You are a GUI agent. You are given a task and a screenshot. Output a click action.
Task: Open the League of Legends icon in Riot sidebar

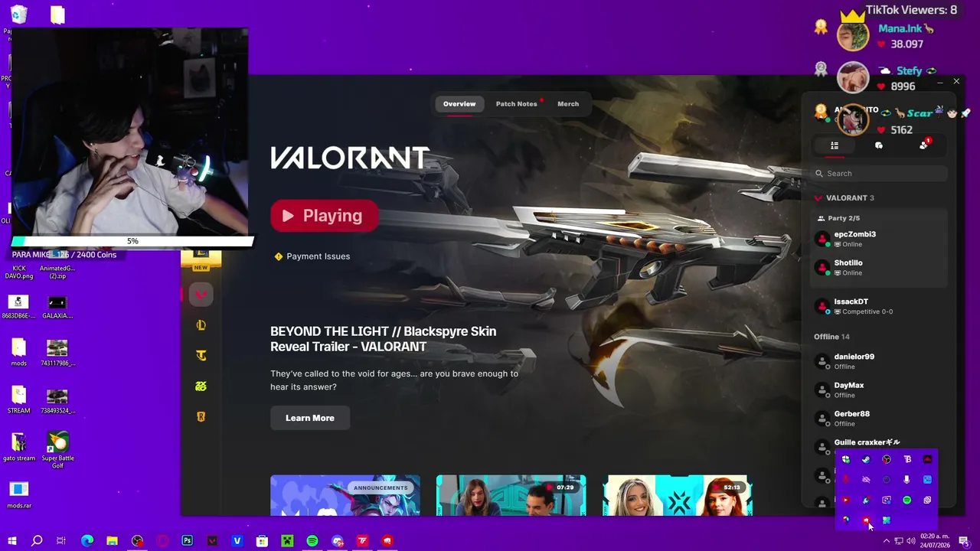tap(201, 325)
